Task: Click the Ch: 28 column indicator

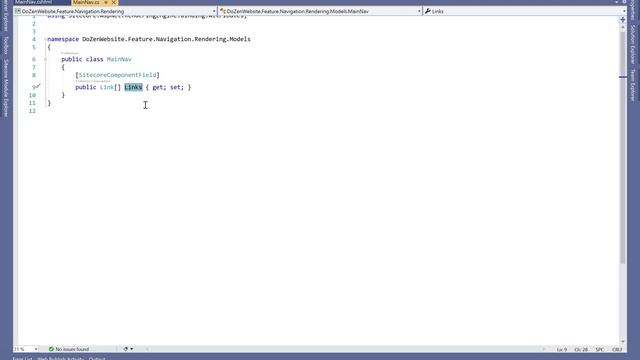Action: pyautogui.click(x=581, y=349)
